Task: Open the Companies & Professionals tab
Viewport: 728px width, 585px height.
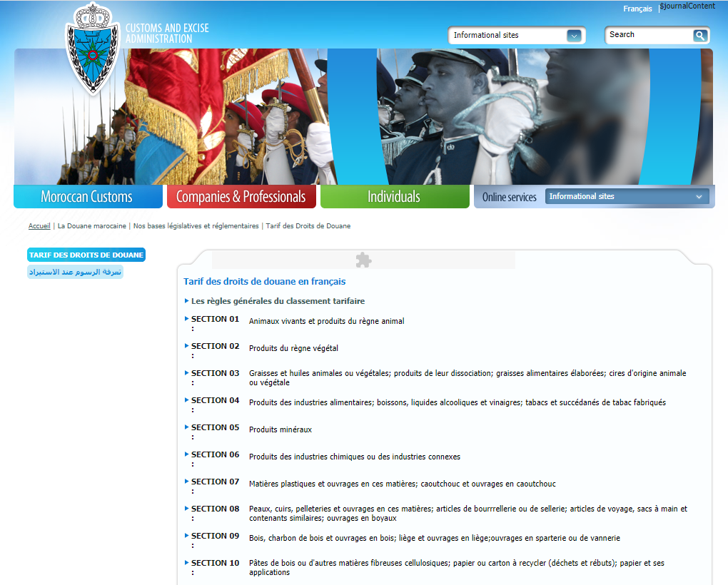Action: coord(241,197)
